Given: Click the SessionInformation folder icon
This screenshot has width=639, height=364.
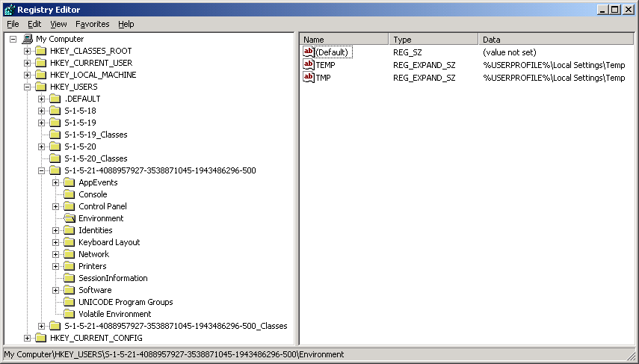Looking at the screenshot, I should click(70, 278).
